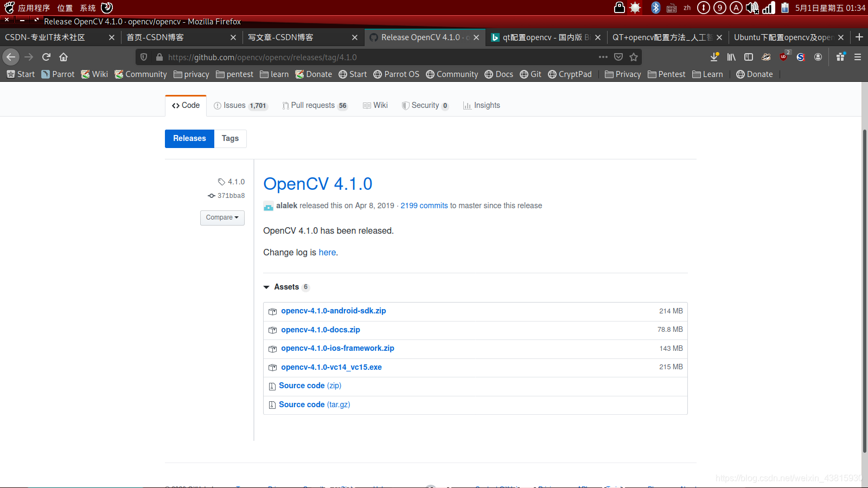Switch to QT+opencv配置方法 tab
Viewport: 868px width, 488px height.
coord(668,37)
